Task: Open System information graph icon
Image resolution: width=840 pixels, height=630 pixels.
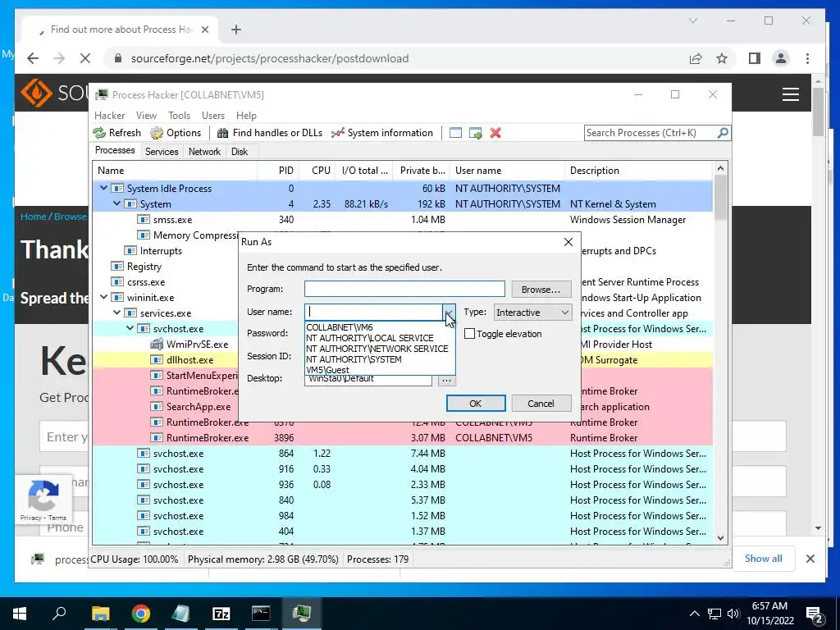Action: 337,133
